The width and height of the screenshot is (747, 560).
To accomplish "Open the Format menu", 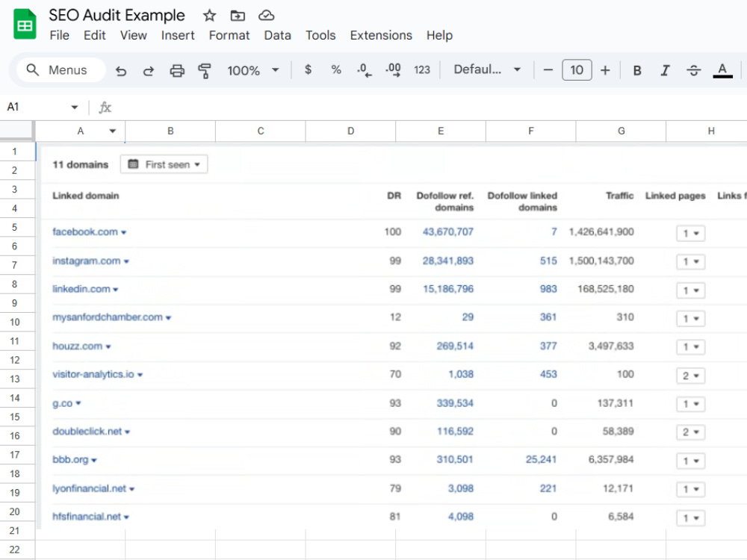I will (x=229, y=35).
